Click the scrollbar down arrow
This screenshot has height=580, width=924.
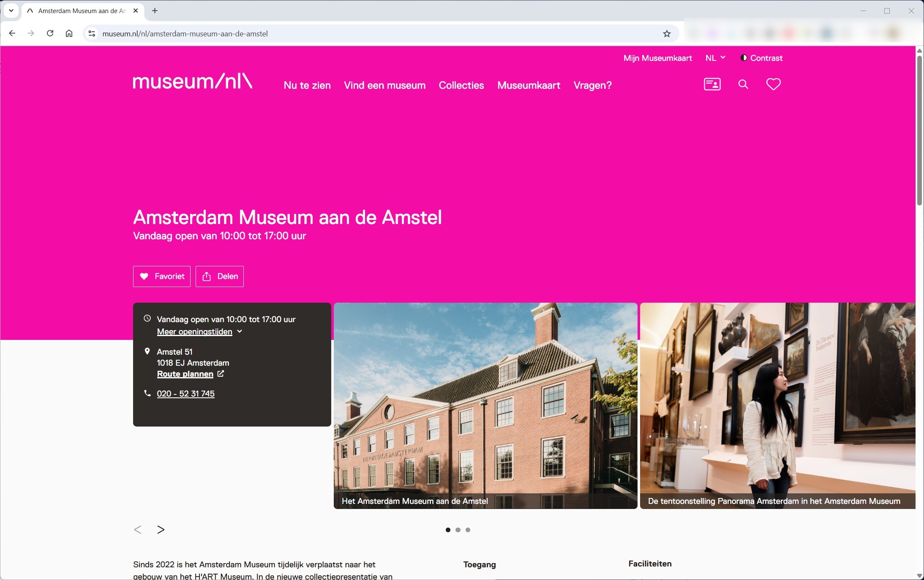919,576
